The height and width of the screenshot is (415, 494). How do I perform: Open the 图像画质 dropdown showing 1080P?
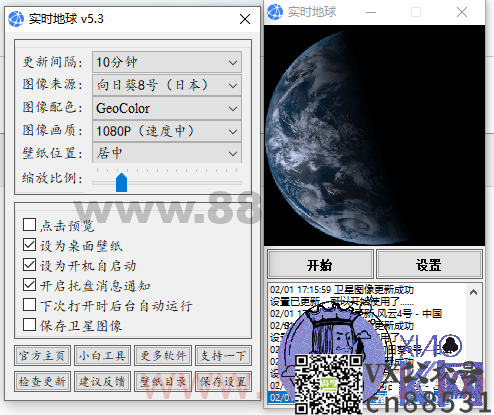coord(167,131)
